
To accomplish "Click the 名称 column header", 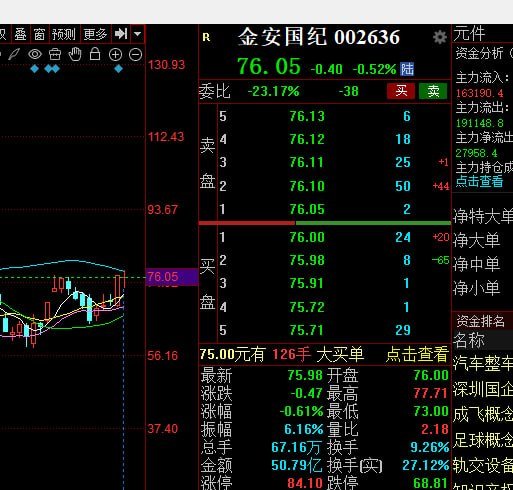I will [469, 340].
